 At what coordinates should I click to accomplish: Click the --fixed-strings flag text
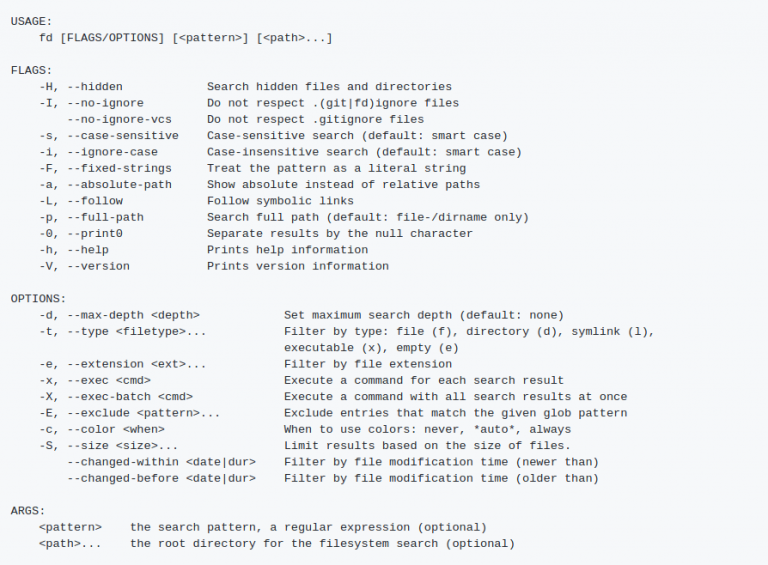[x=119, y=168]
